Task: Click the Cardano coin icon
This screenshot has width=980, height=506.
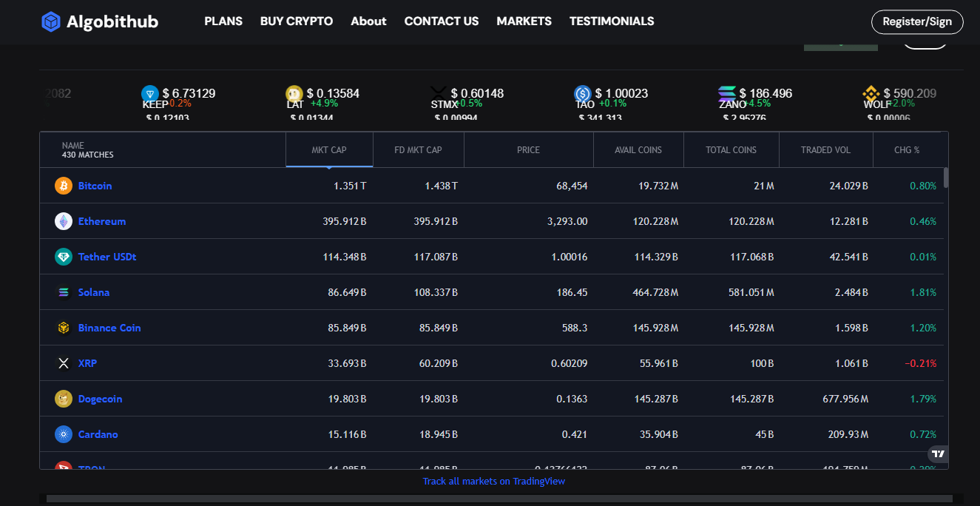Action: (x=64, y=434)
